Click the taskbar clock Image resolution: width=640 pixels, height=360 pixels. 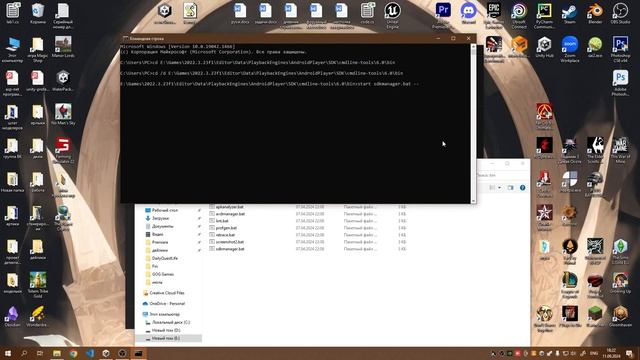(611, 353)
